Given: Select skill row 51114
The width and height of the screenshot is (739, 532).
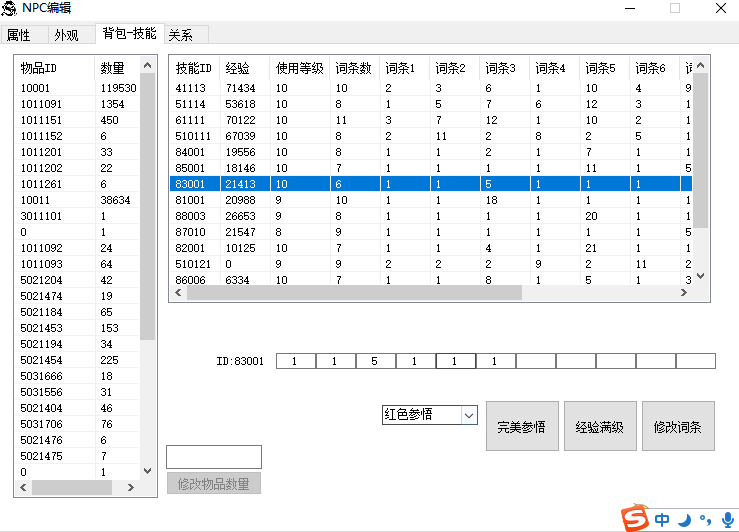Looking at the screenshot, I should click(431, 104).
